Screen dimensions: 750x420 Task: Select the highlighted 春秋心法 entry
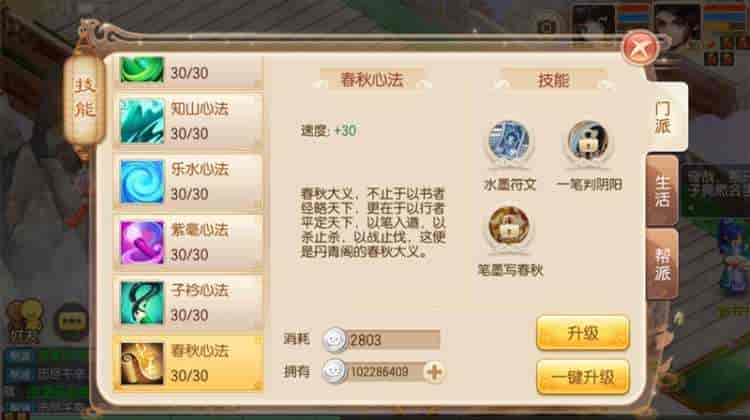coord(188,363)
